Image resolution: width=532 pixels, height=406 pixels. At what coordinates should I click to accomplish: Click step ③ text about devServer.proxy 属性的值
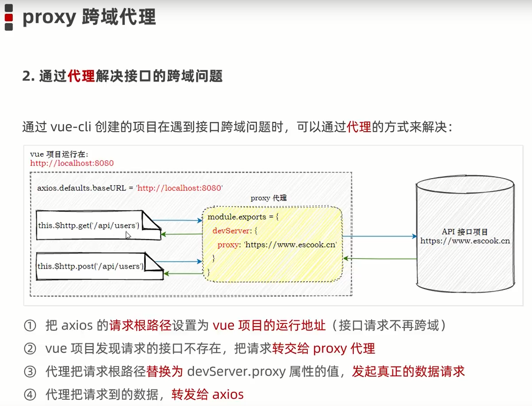point(244,371)
